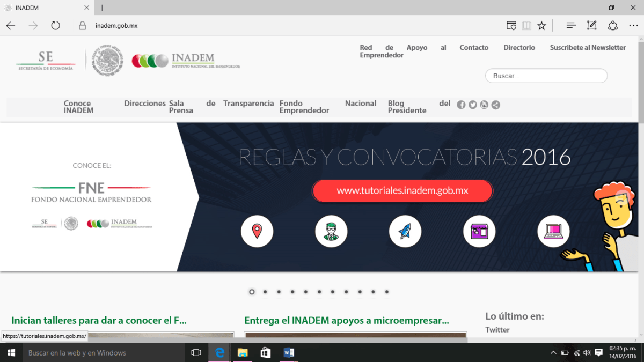Open the reading list icon in the address bar
The image size is (644, 362).
tap(511, 25)
